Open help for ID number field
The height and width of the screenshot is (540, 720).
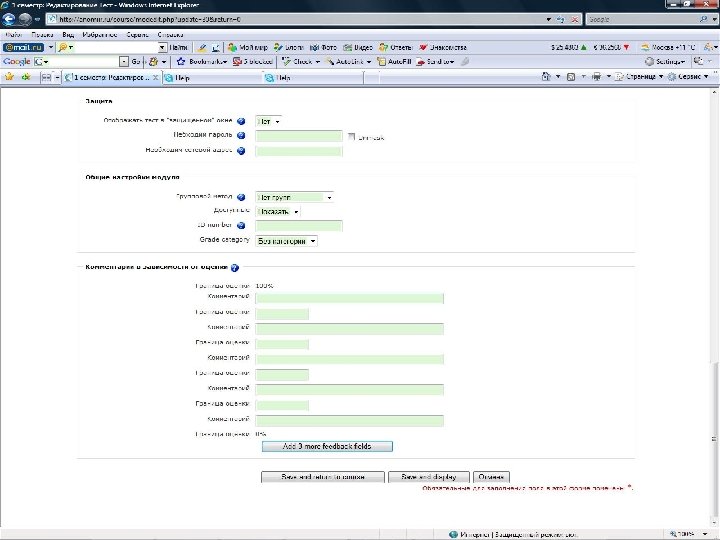click(x=241, y=226)
